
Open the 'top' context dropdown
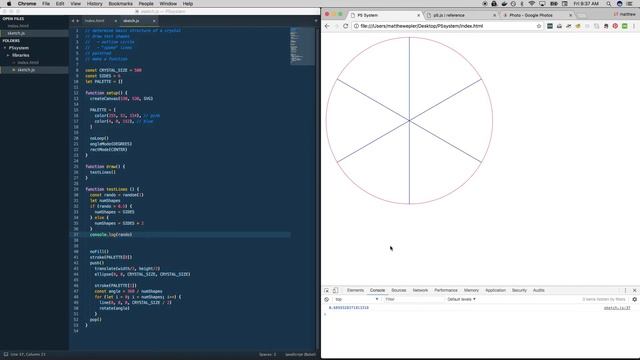click(357, 299)
